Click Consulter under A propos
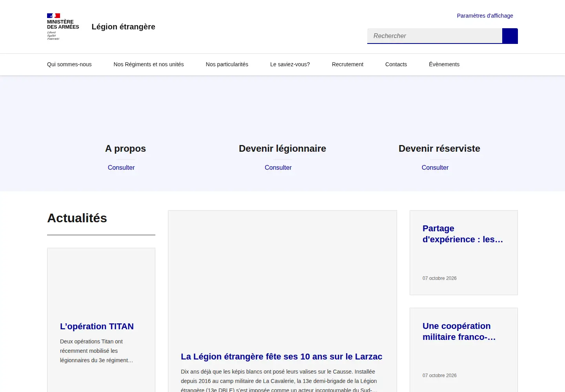Viewport: 565px width, 392px height. pos(121,167)
